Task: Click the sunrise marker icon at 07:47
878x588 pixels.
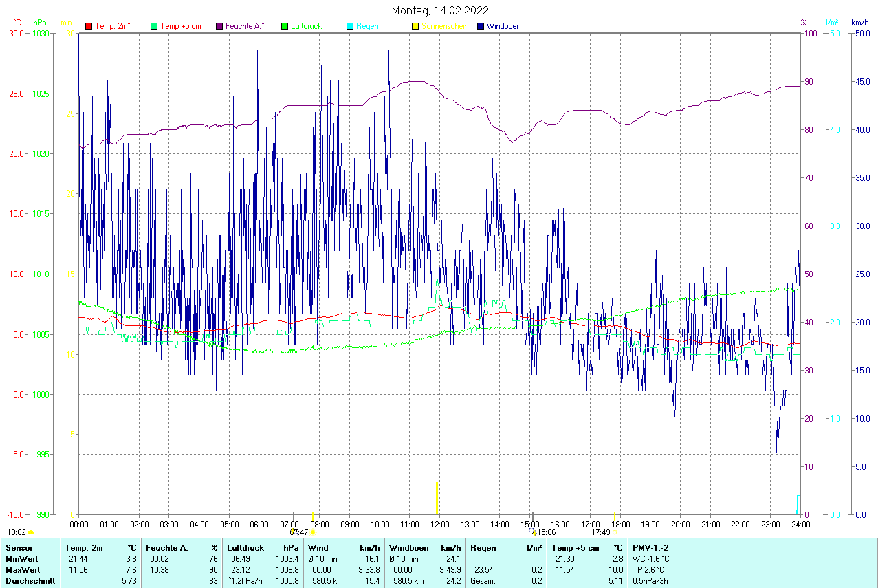Action: pyautogui.click(x=313, y=532)
